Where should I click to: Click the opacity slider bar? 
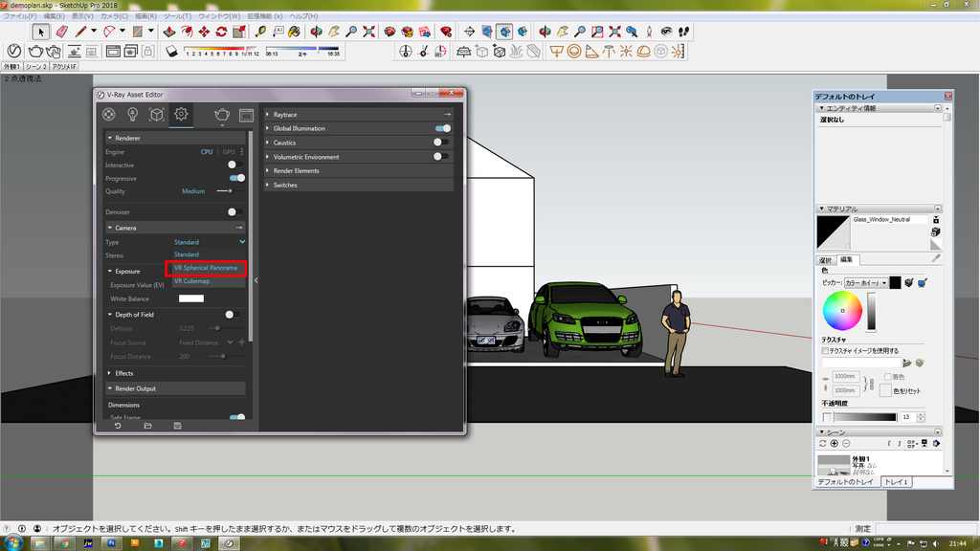[865, 417]
